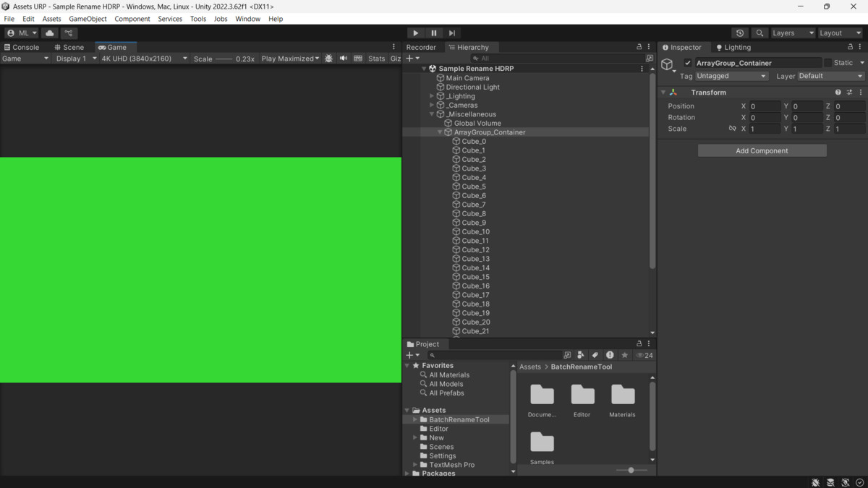The height and width of the screenshot is (488, 868).
Task: Open the Unity cloud services icon
Action: pos(48,33)
